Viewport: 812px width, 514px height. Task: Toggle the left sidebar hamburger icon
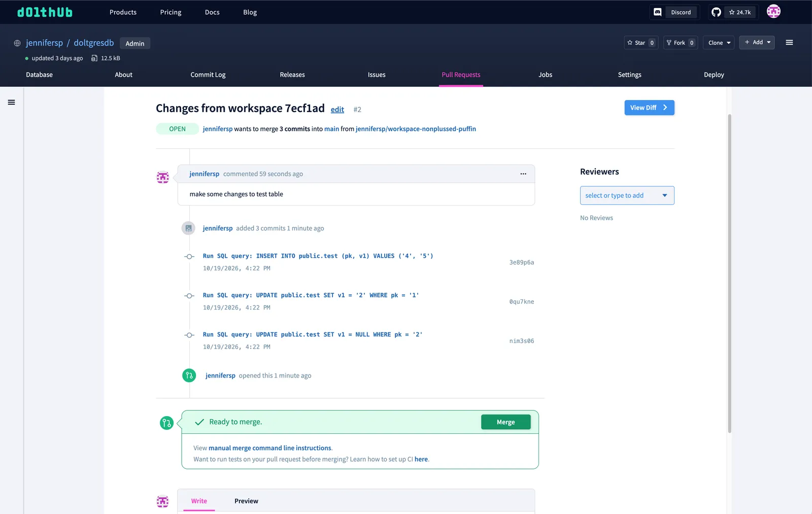point(11,102)
